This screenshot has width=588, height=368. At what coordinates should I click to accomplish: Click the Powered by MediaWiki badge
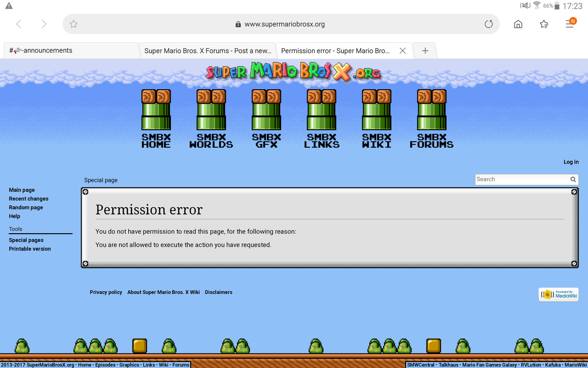click(x=559, y=294)
